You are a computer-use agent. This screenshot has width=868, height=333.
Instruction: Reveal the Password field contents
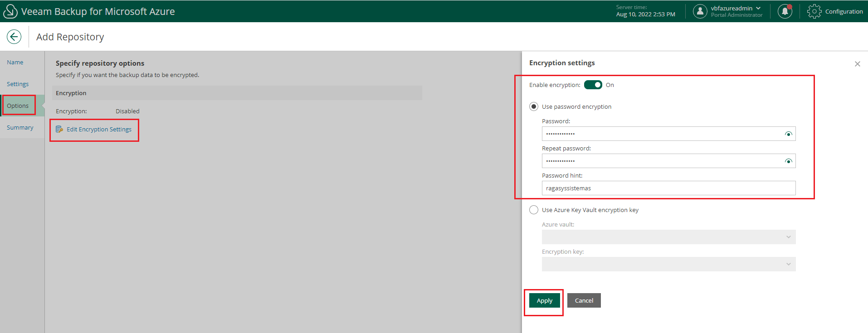788,134
